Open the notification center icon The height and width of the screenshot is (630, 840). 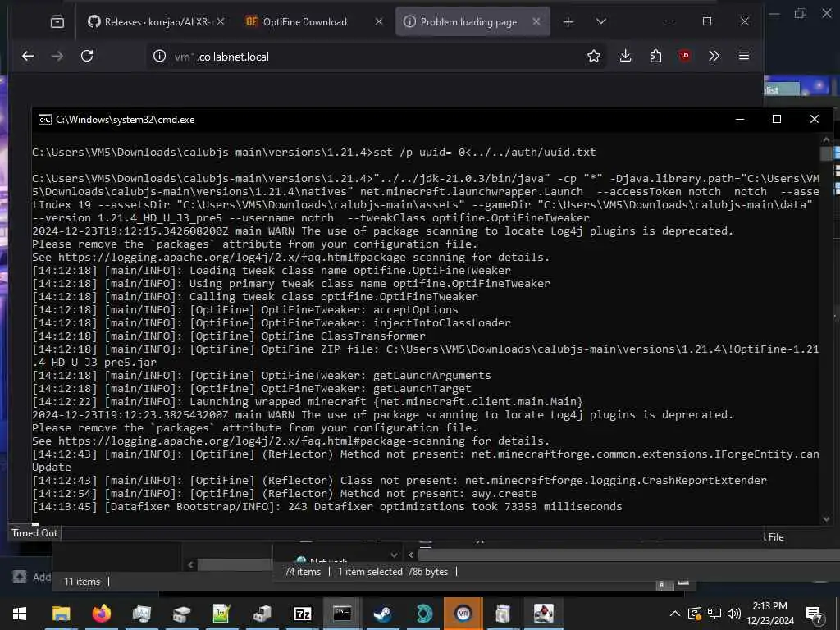click(x=814, y=614)
